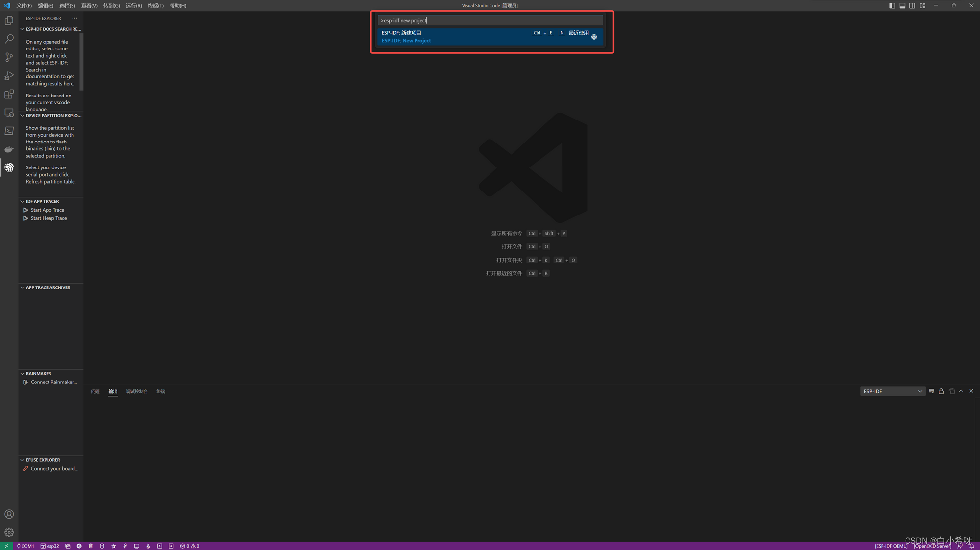The width and height of the screenshot is (980, 550).
Task: Collapse the Device Partition Explorer section
Action: pos(51,116)
